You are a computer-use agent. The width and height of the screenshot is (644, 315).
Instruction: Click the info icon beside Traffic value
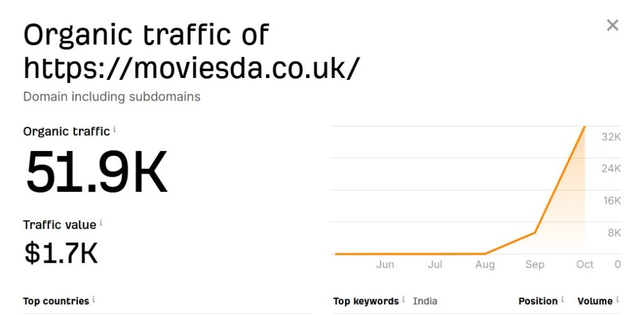[101, 223]
